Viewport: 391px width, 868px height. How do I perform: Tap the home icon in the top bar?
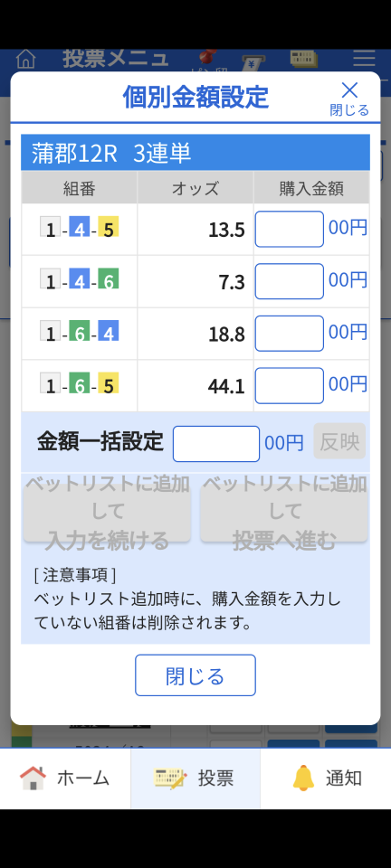(x=25, y=59)
